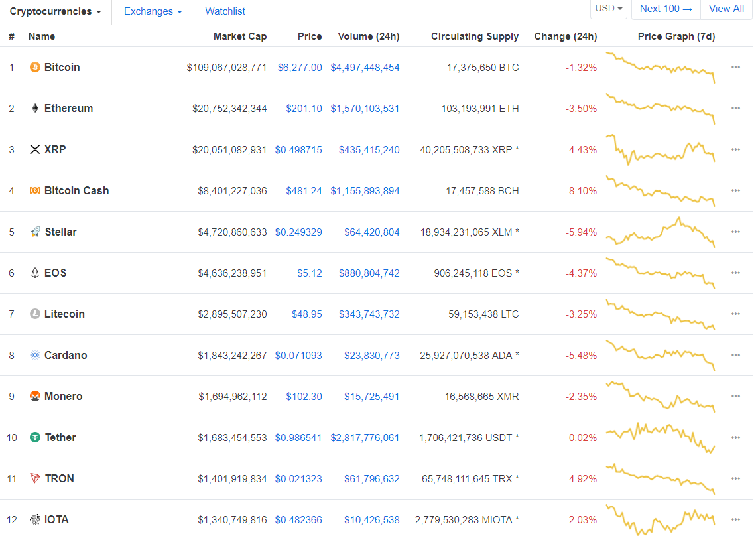The image size is (756, 540).
Task: Go to the Next 100 page
Action: coord(666,9)
